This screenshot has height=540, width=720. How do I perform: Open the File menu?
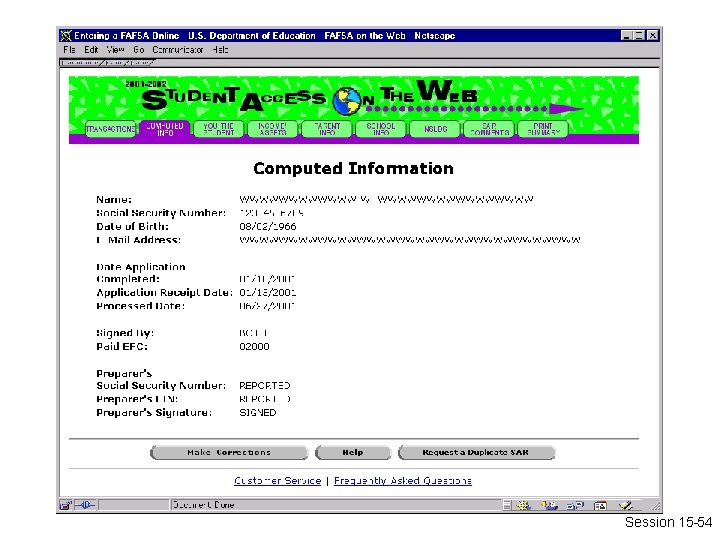69,50
